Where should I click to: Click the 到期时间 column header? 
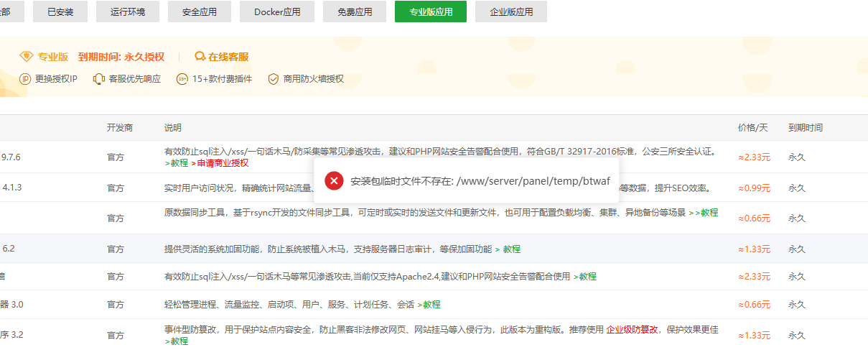[806, 128]
